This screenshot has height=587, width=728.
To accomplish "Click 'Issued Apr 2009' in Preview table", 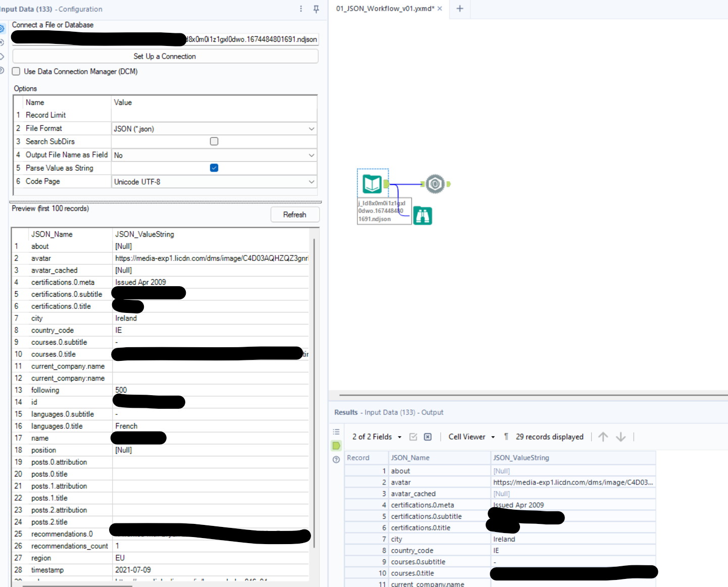I will 140,283.
